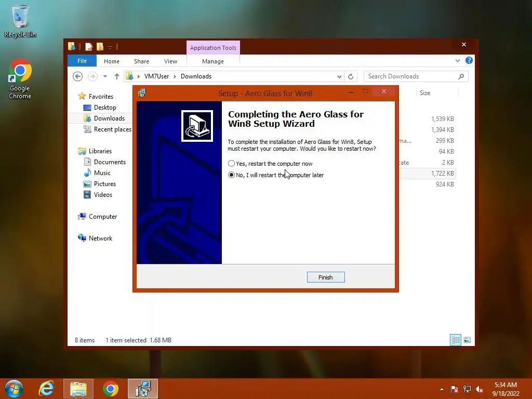Open the clock and date
The height and width of the screenshot is (399, 532).
click(506, 389)
